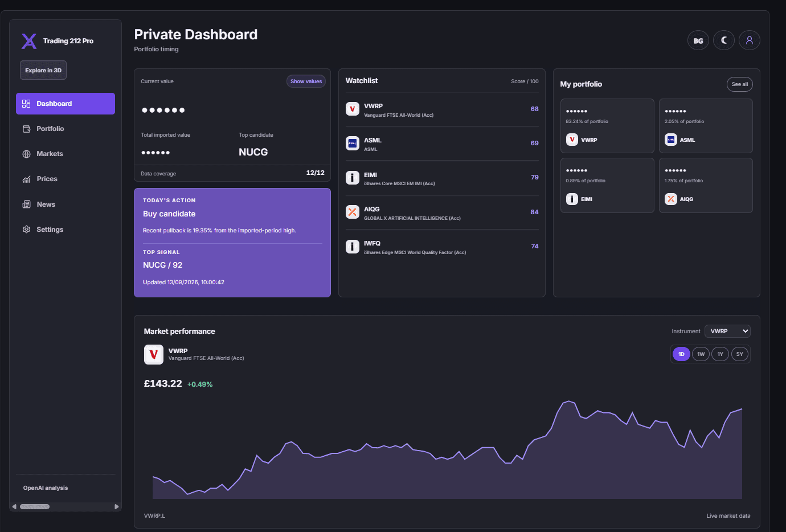Screen dimensions: 786x532
Task: Navigate to the News menu item
Action: coord(65,204)
